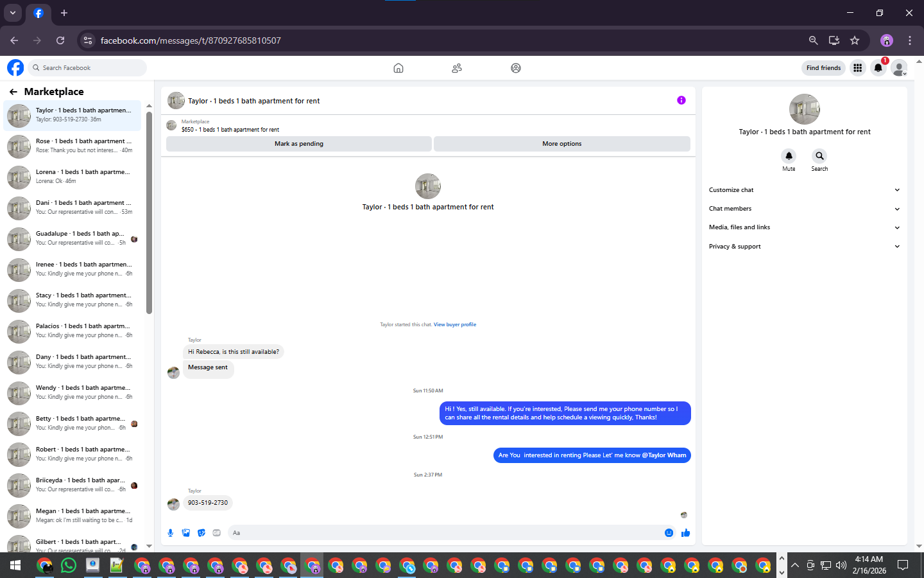The height and width of the screenshot is (578, 924).
Task: Attach a photo or file icon
Action: point(186,532)
